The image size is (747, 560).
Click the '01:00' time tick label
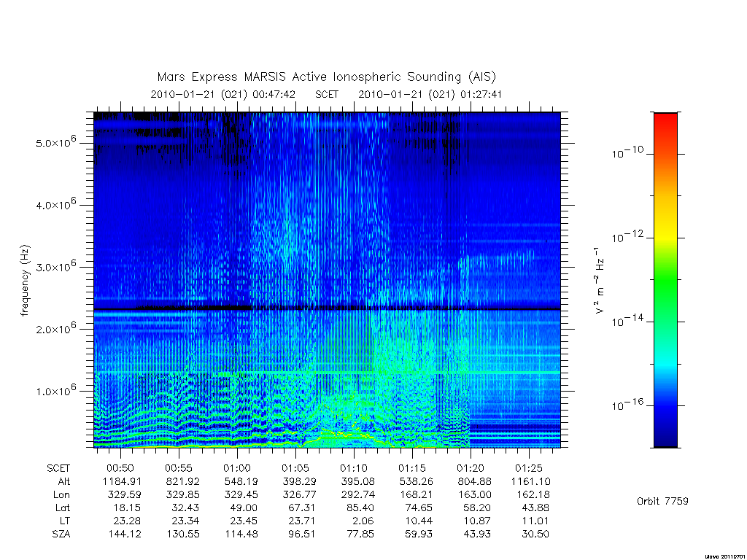click(237, 468)
